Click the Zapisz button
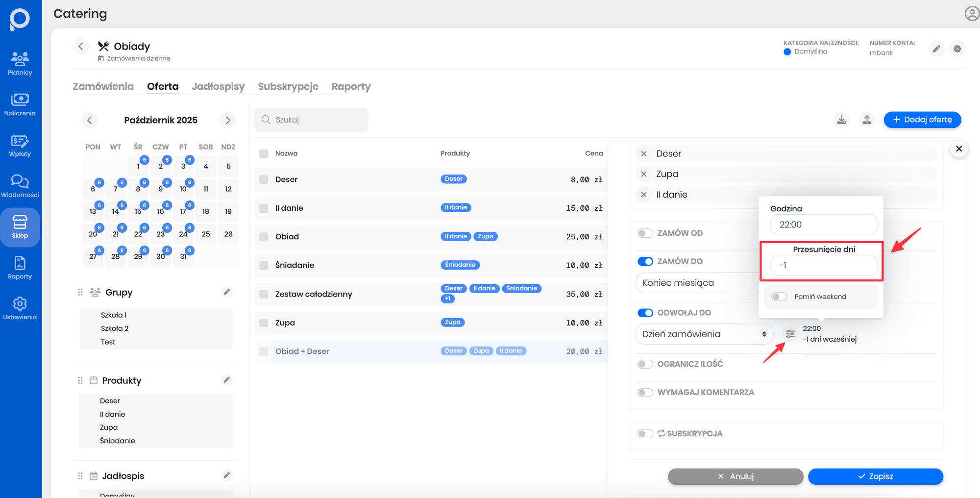 tap(875, 476)
